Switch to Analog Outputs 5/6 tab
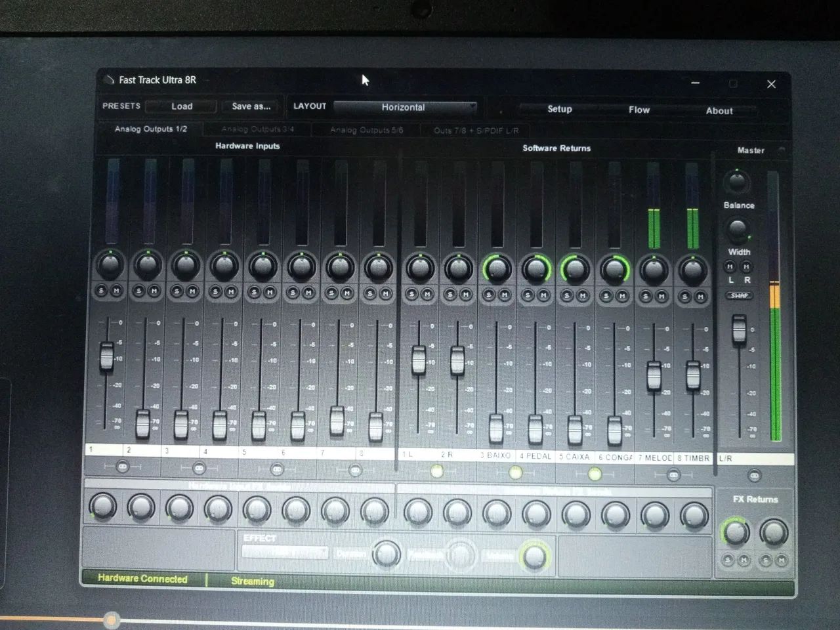The width and height of the screenshot is (840, 630). (366, 130)
